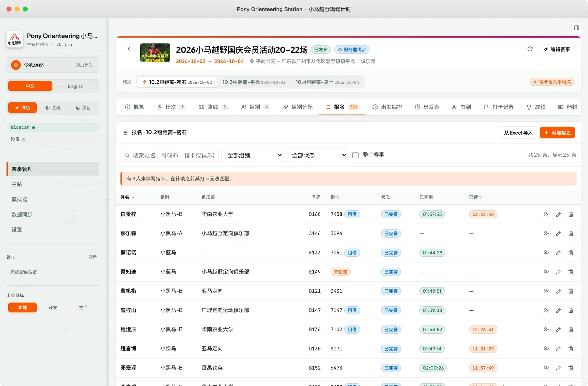Click 退出登录 to log out
This screenshot has height=386, width=588.
click(84, 65)
